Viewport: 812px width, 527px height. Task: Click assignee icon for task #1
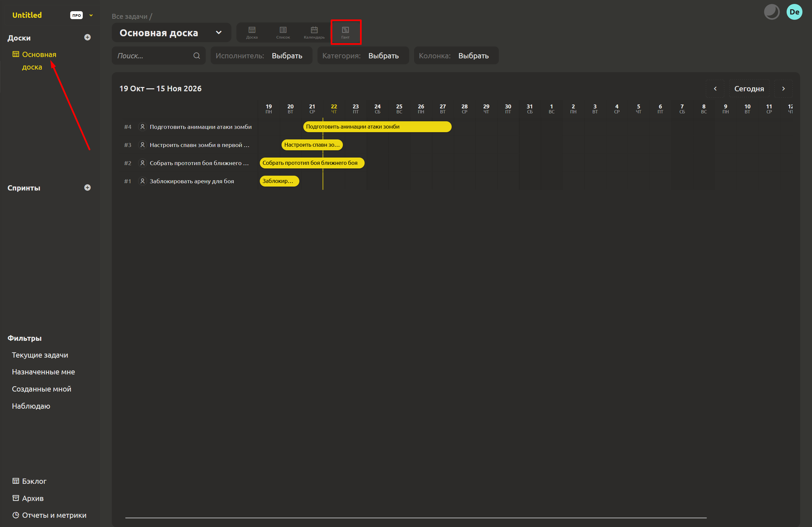coord(143,181)
